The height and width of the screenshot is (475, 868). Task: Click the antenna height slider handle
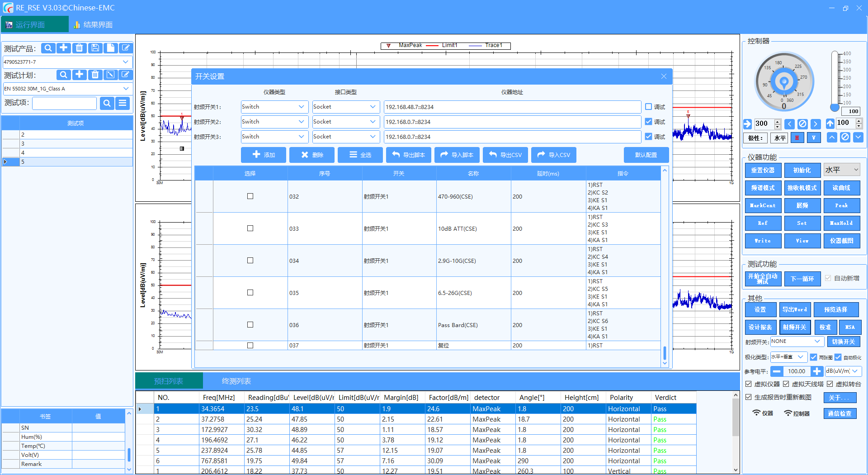(x=835, y=108)
